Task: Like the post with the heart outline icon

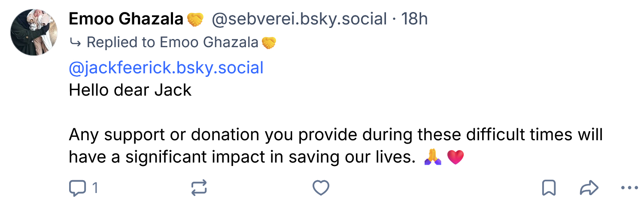Action: click(321, 187)
